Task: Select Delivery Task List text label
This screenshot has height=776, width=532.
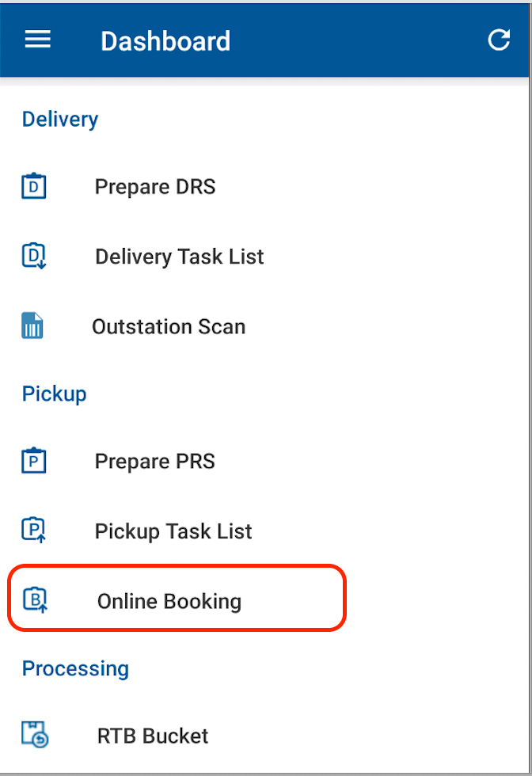Action: click(x=179, y=257)
